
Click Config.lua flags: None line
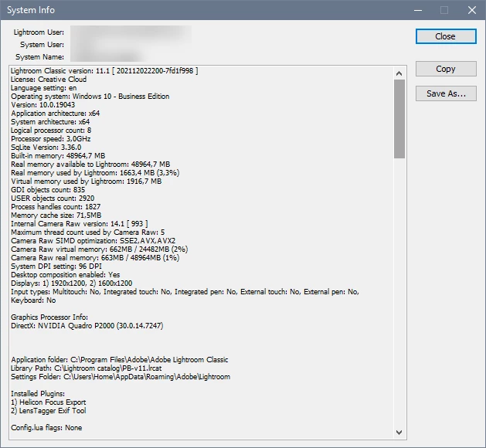[46, 428]
